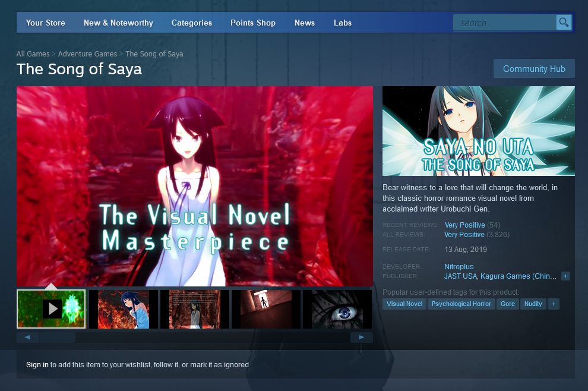
Task: Go to All Games breadcrumb
Action: [33, 53]
